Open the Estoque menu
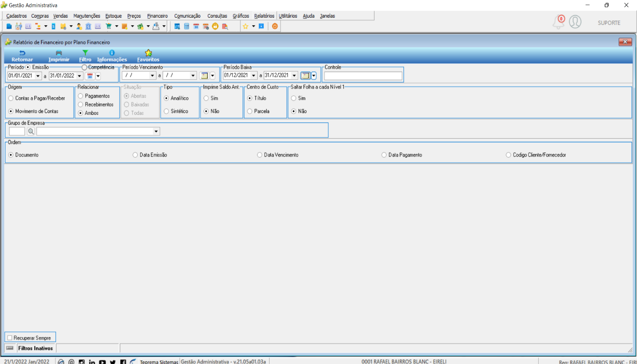This screenshot has width=637, height=364. [x=114, y=16]
